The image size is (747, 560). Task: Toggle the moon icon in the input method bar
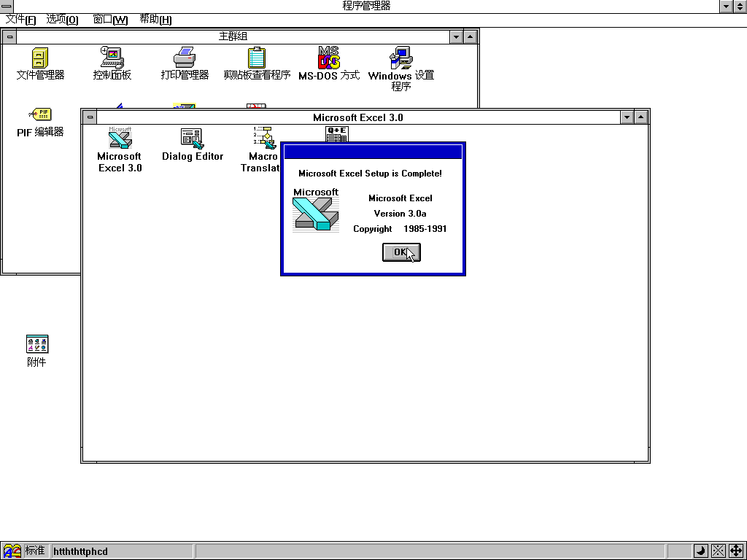tap(700, 551)
